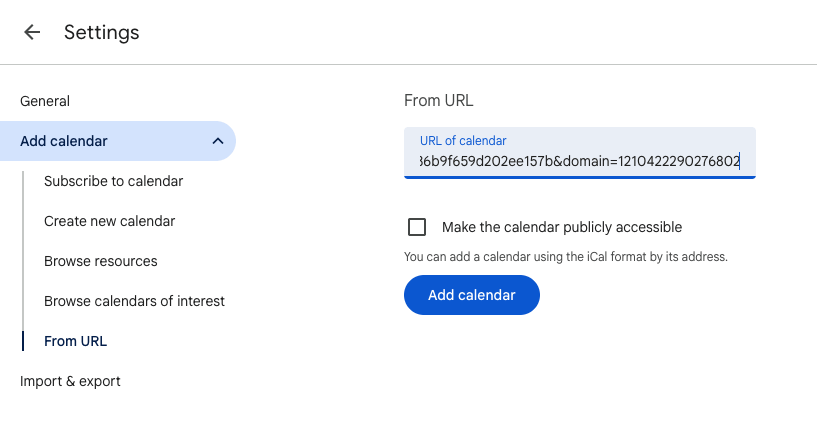Click the Settings page title

102,32
